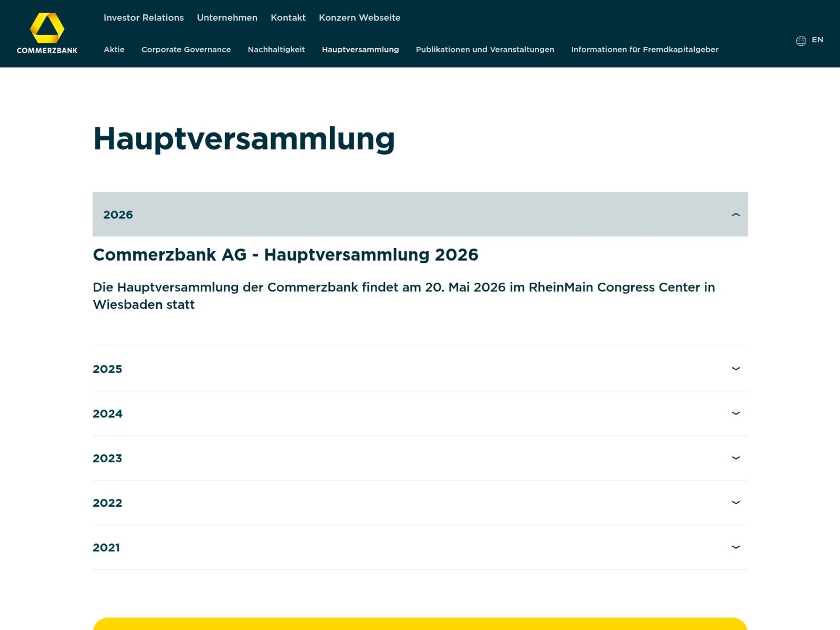Open the Investor Relations menu
Screen dimensions: 840x630
pyautogui.click(x=143, y=18)
